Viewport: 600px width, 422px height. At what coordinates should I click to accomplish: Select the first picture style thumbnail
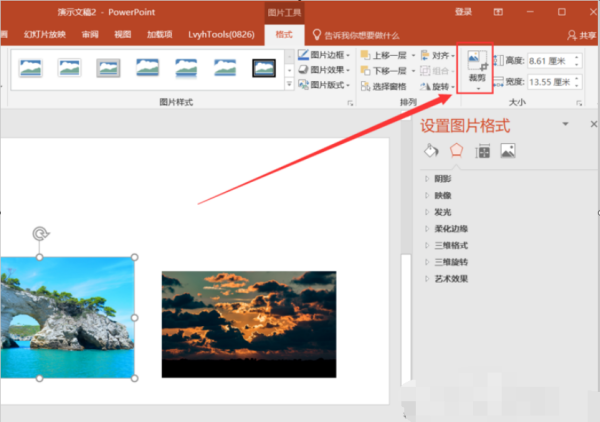31,68
